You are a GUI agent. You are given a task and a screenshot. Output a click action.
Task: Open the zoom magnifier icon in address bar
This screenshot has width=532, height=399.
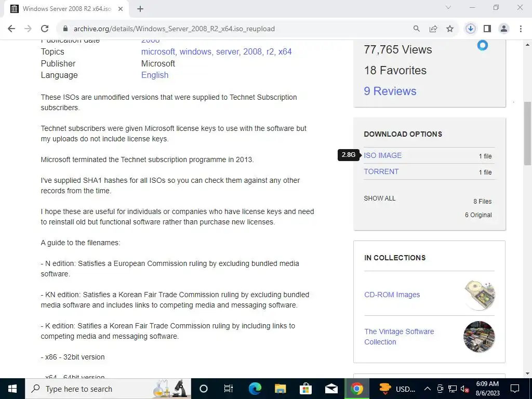pos(416,29)
